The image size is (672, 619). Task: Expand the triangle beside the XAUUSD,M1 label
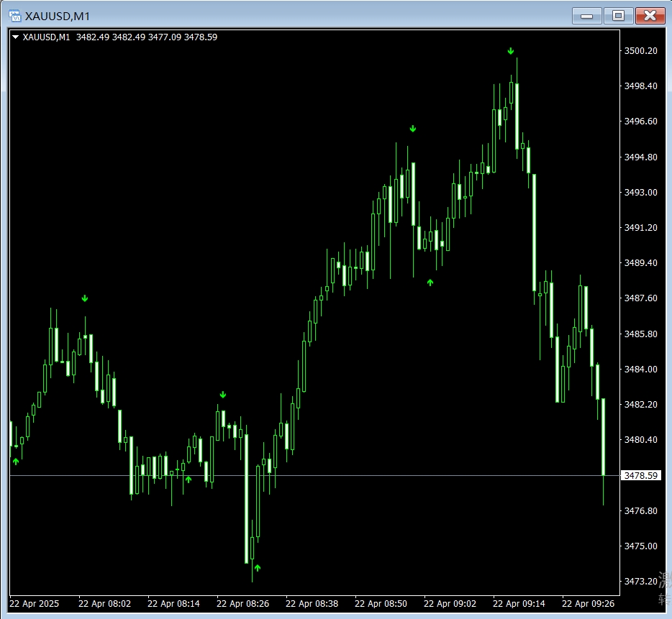16,37
